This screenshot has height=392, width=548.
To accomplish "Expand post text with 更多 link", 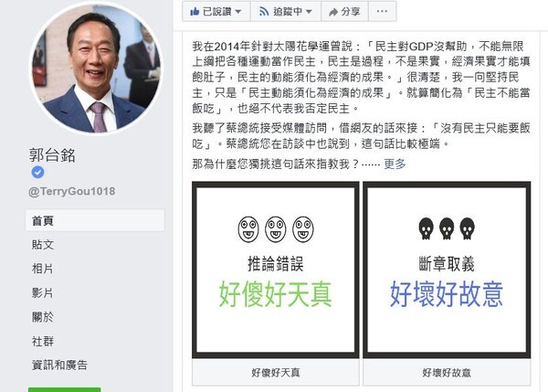I will pyautogui.click(x=395, y=164).
